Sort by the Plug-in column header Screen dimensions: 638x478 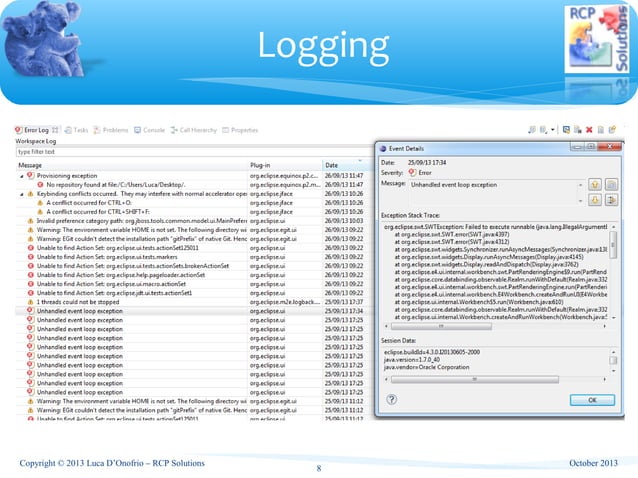point(285,165)
